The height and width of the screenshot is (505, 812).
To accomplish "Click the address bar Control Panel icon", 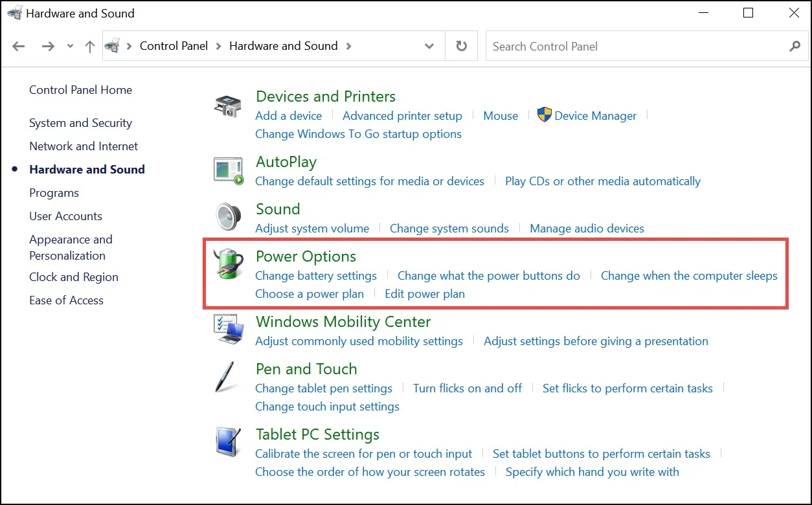I will tap(113, 46).
